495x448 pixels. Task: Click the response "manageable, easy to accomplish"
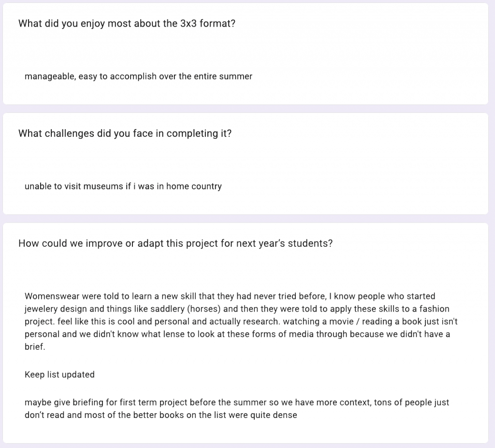[138, 76]
